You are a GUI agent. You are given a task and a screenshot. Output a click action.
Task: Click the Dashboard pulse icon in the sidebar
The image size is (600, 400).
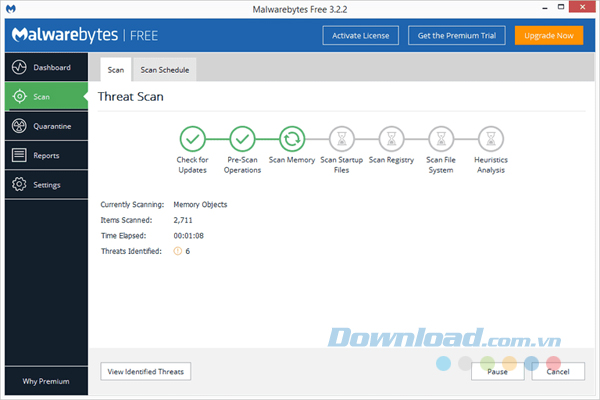point(19,67)
